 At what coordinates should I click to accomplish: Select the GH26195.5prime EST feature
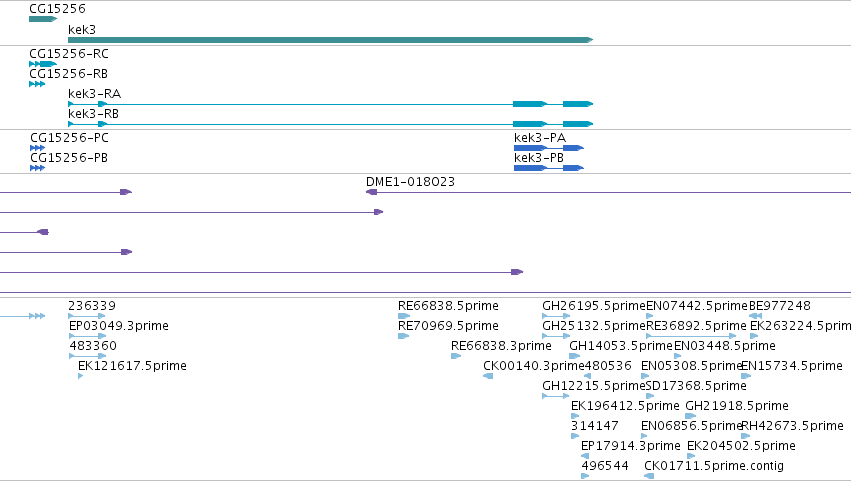click(x=556, y=316)
